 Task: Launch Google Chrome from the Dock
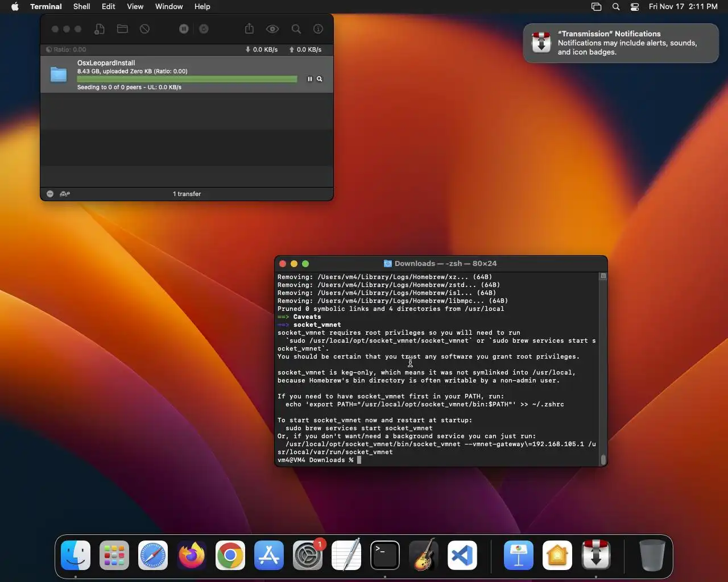[x=230, y=555]
